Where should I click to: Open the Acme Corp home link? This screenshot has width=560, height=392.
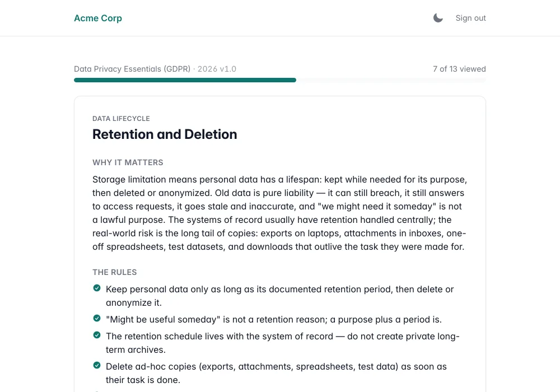[98, 18]
